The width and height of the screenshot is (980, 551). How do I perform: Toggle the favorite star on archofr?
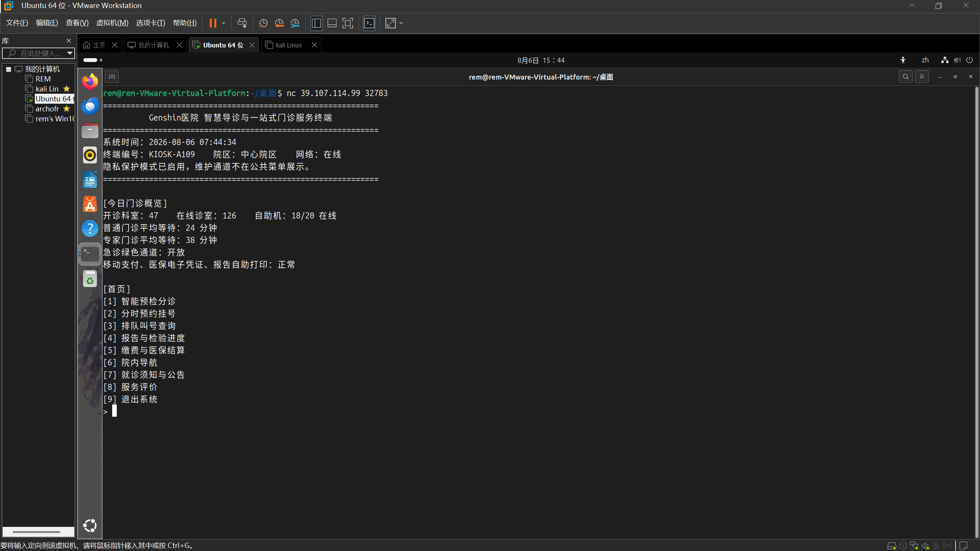[x=67, y=109]
